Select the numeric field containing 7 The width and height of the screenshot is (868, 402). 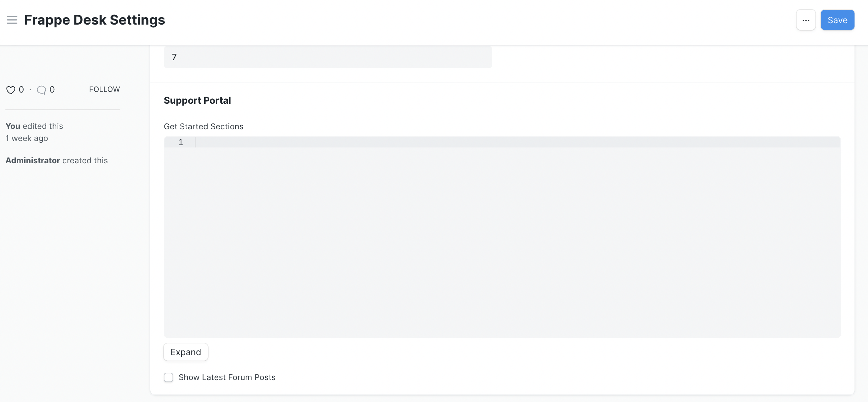pos(328,57)
